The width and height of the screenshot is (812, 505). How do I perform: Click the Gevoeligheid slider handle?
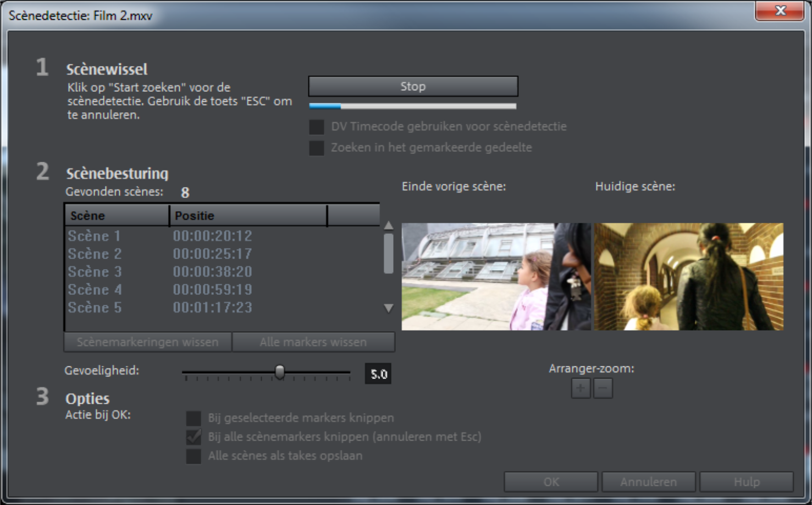[x=280, y=372]
